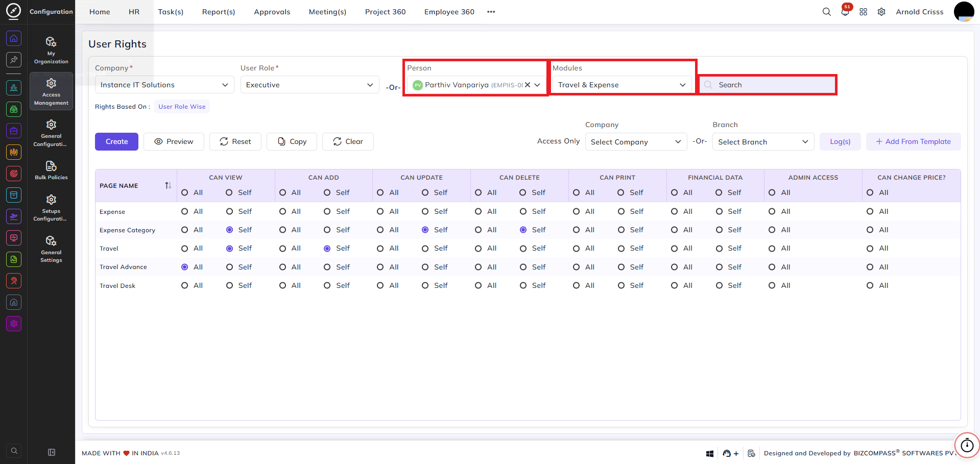Open Setups Configuration in the sidebar
The height and width of the screenshot is (464, 980).
coord(51,208)
